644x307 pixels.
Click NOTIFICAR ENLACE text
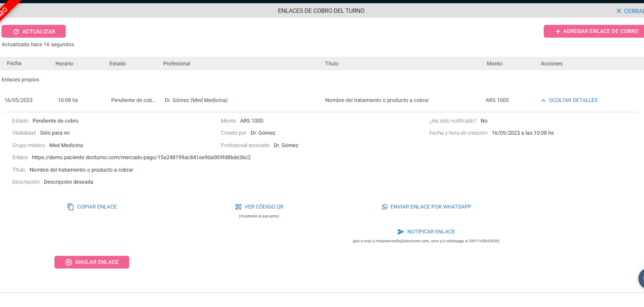(x=431, y=232)
